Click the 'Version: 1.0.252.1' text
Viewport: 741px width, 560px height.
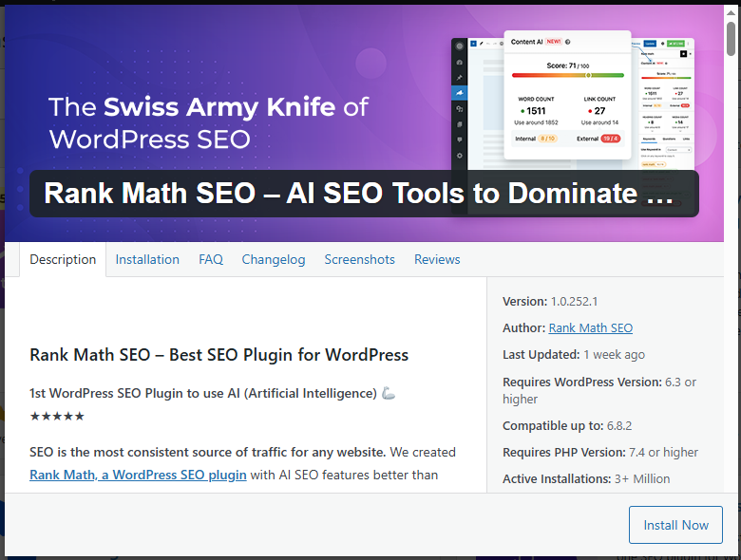[x=550, y=301]
